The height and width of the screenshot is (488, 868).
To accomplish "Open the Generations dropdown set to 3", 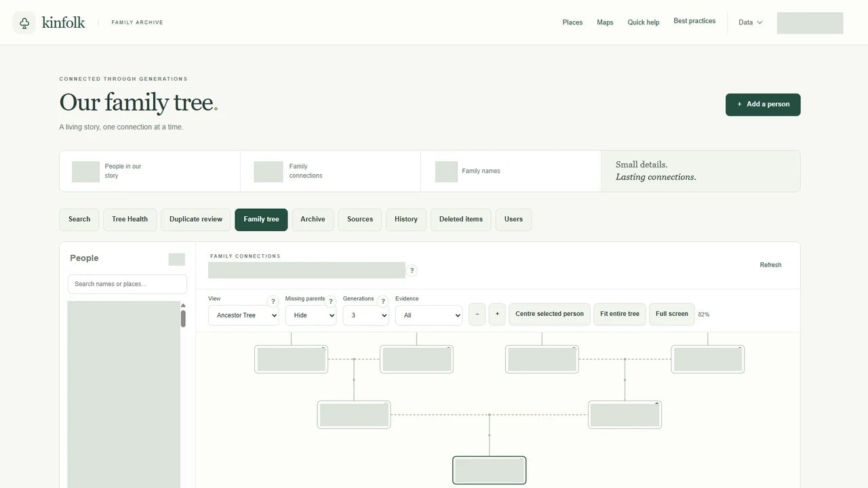I will tap(366, 315).
